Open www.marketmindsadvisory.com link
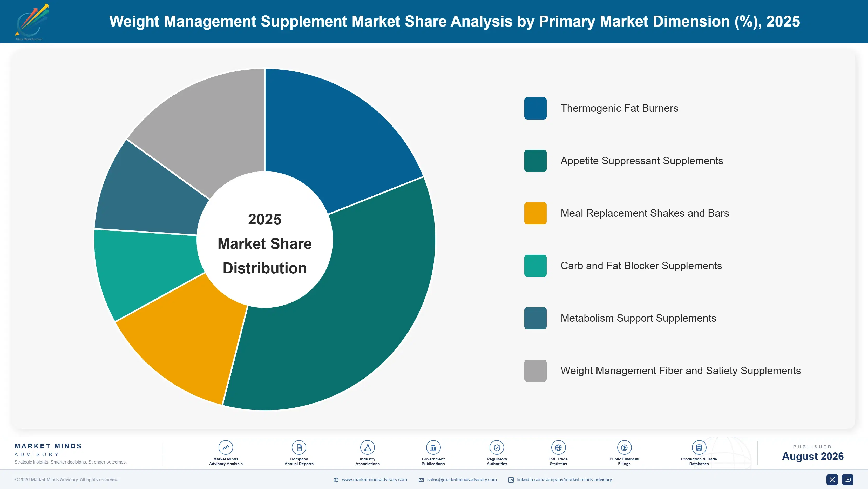The image size is (868, 489). (x=374, y=480)
